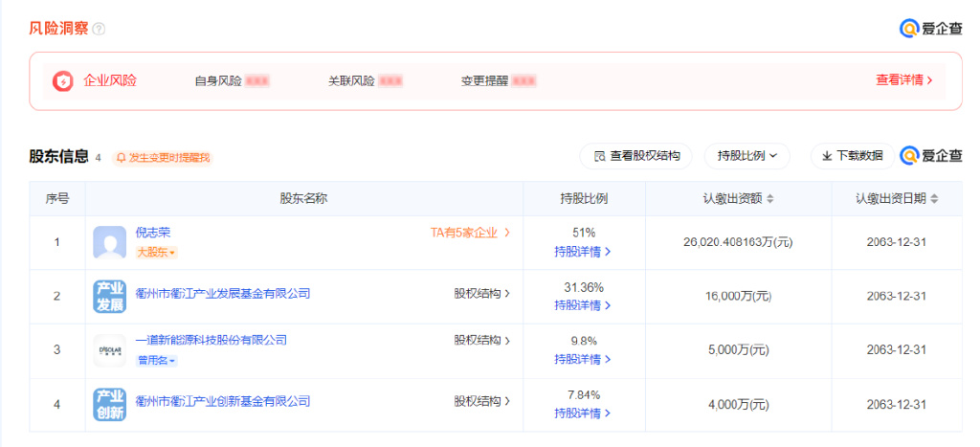The height and width of the screenshot is (447, 980).
Task: Enable 发生变更时提醒我 alert
Action: coord(163,158)
